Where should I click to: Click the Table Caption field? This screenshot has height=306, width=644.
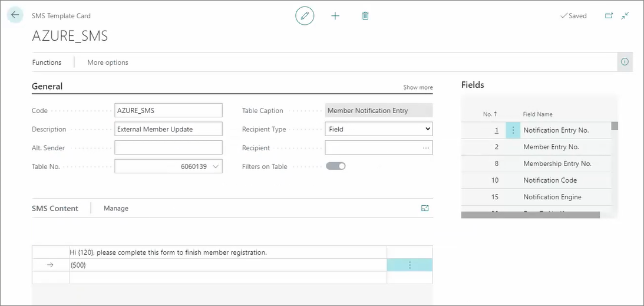[x=379, y=110]
